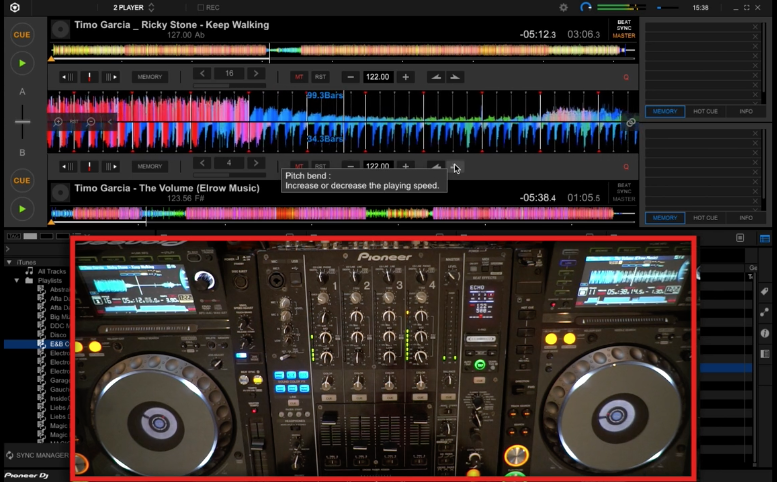Click MEMORY button on The Volume deck

(150, 166)
